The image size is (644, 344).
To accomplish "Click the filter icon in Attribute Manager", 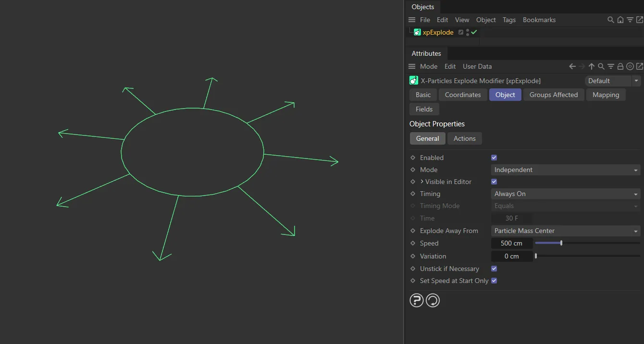I will coord(610,66).
